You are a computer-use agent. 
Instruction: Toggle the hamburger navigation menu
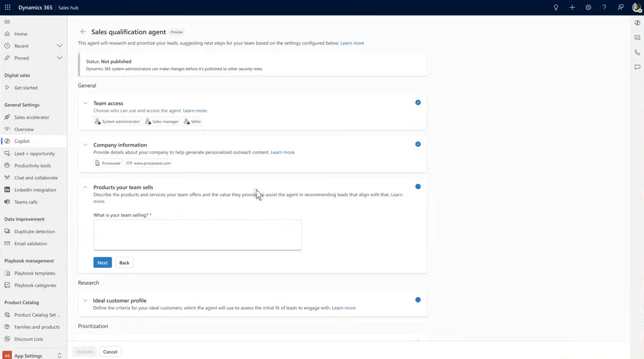coord(7,22)
